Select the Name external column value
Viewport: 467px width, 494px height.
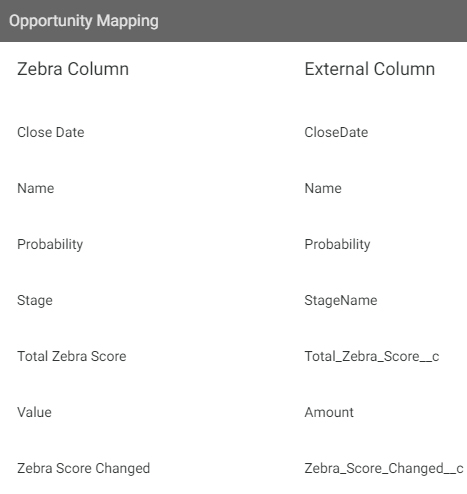(x=323, y=188)
